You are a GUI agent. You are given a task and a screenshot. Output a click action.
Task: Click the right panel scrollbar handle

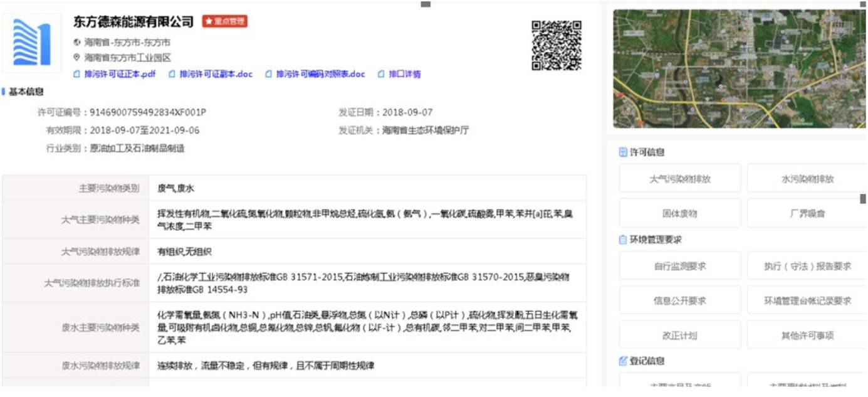point(863,199)
